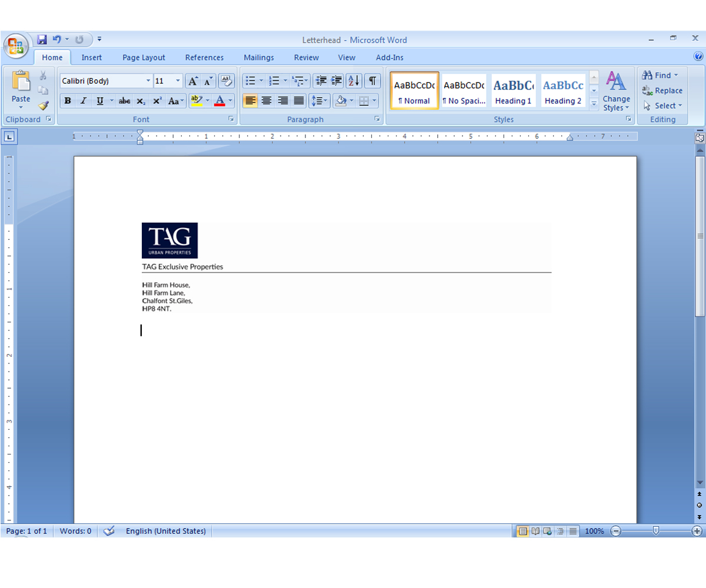
Task: Increase paragraph indent
Action: coord(337,81)
